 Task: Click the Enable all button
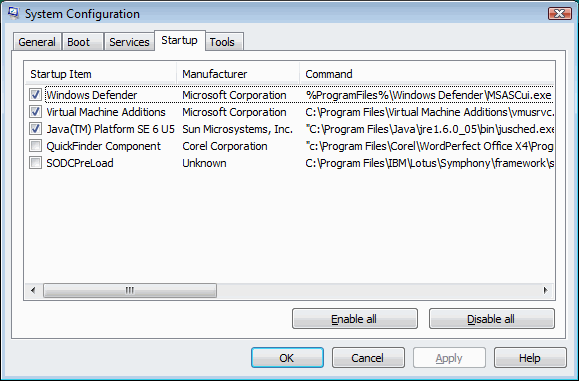pyautogui.click(x=354, y=319)
